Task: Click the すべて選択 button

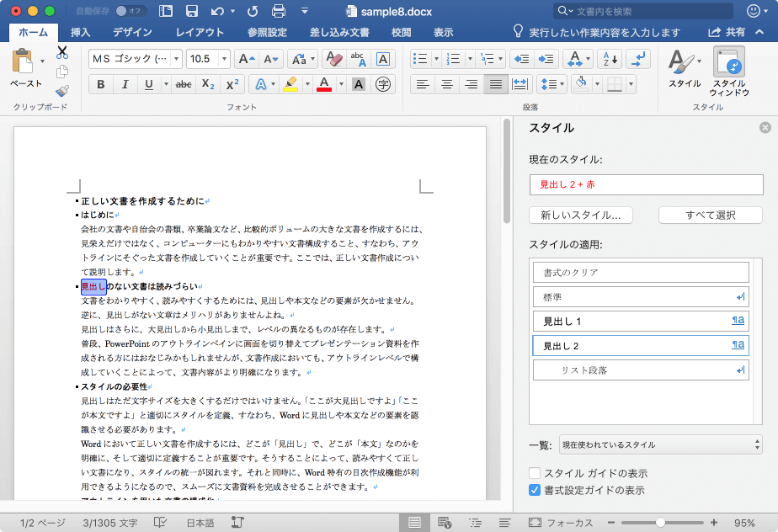Action: pyautogui.click(x=710, y=215)
